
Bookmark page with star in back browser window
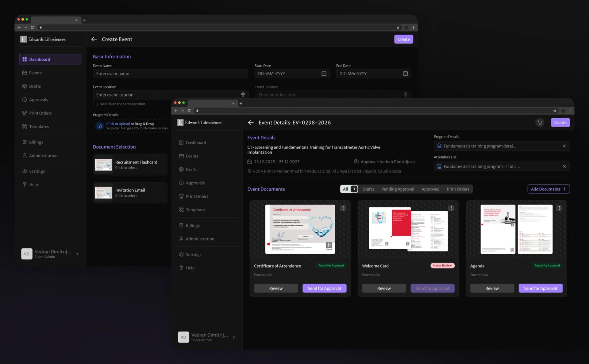click(398, 28)
